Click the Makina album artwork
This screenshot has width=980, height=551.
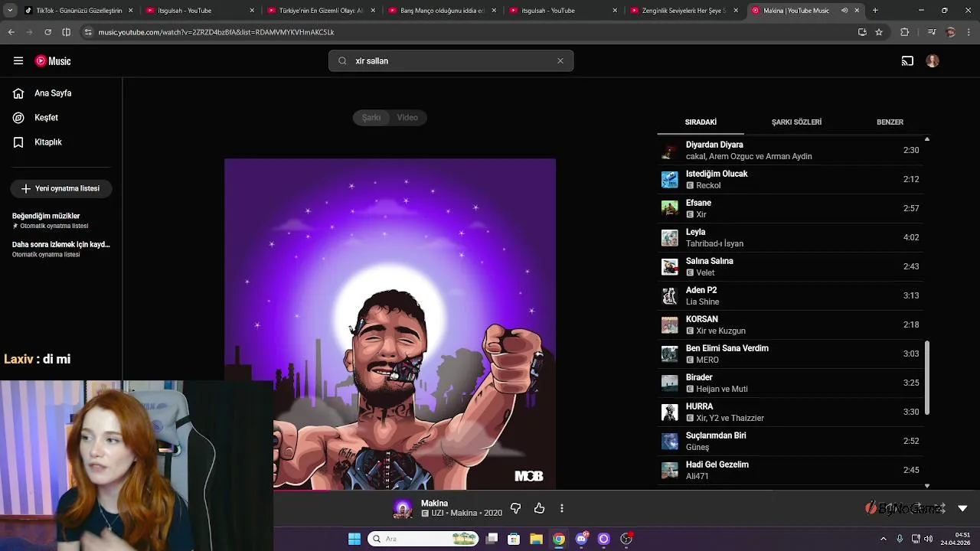coord(390,324)
